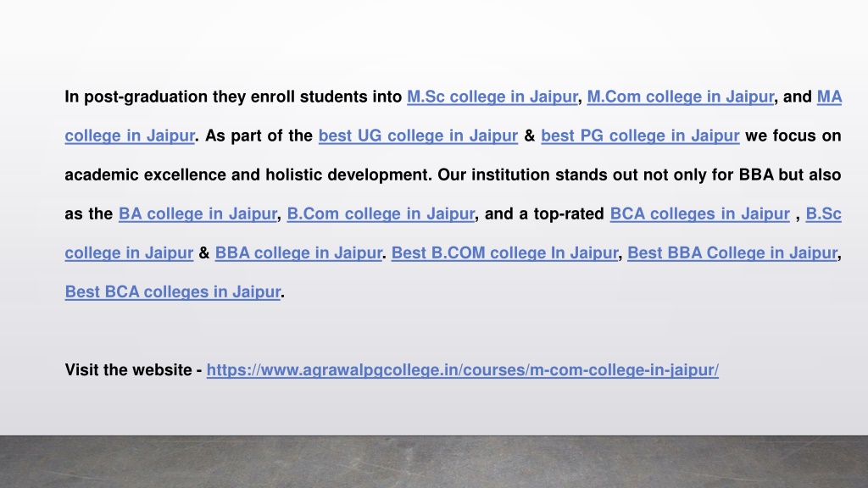The width and height of the screenshot is (868, 488).
Task: Follow the Best B.COM college In Jaipur link
Action: coord(504,252)
